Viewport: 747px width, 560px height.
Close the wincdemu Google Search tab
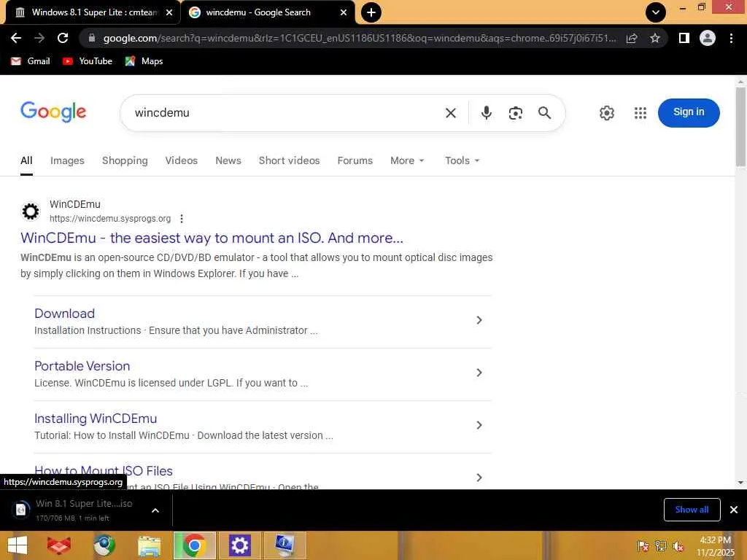(x=344, y=12)
